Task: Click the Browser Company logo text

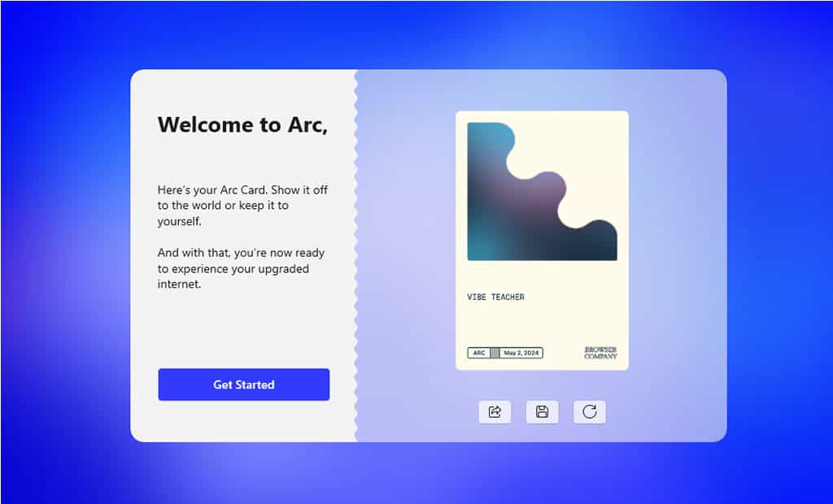Action: [601, 353]
